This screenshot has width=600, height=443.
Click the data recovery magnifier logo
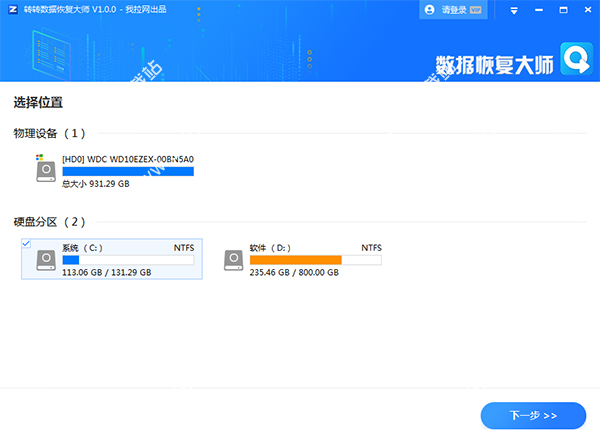point(577,59)
